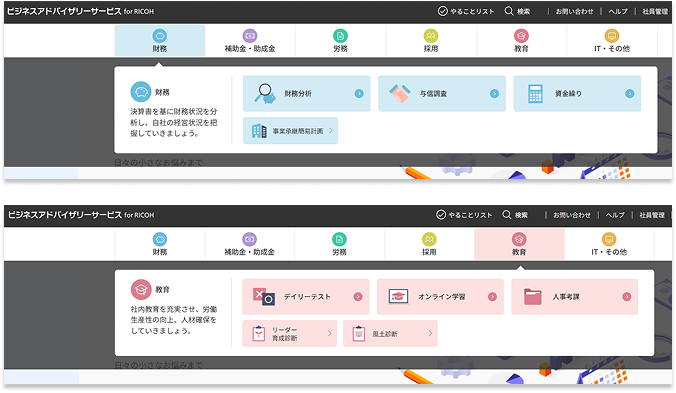Click 人事考課 folder icon
Image resolution: width=676 pixels, height=393 pixels.
click(532, 296)
